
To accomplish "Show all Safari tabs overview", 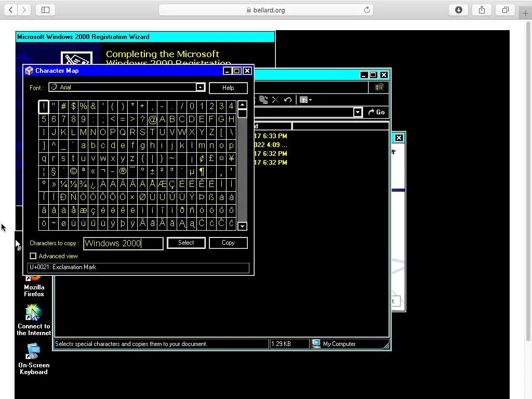I will [x=505, y=10].
